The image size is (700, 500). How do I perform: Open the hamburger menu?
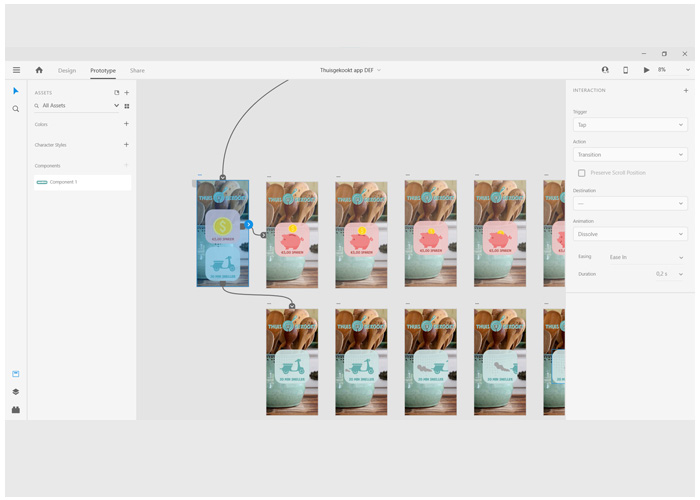tap(17, 70)
